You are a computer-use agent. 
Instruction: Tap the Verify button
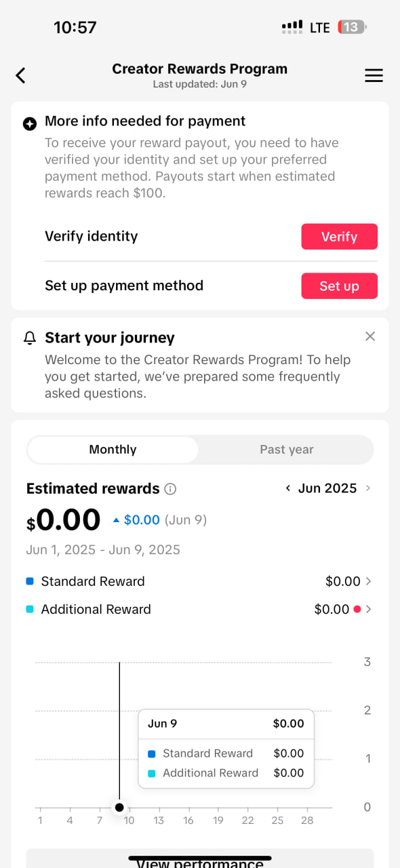click(339, 237)
